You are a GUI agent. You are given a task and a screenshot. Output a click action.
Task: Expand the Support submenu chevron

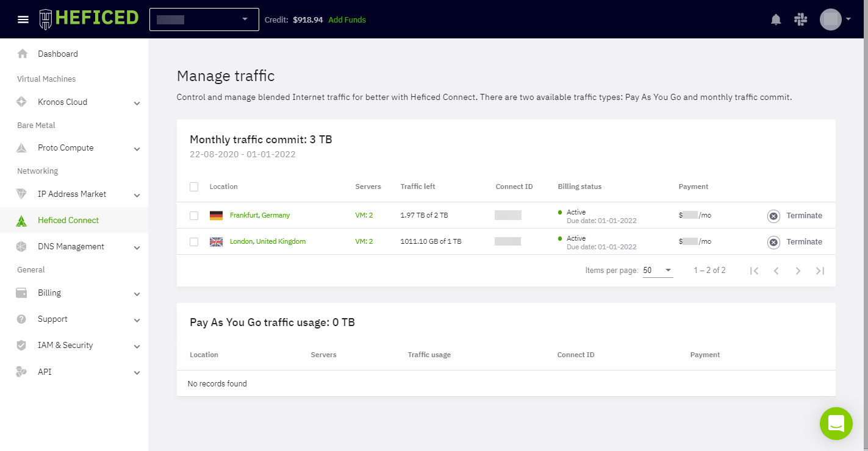pyautogui.click(x=137, y=320)
